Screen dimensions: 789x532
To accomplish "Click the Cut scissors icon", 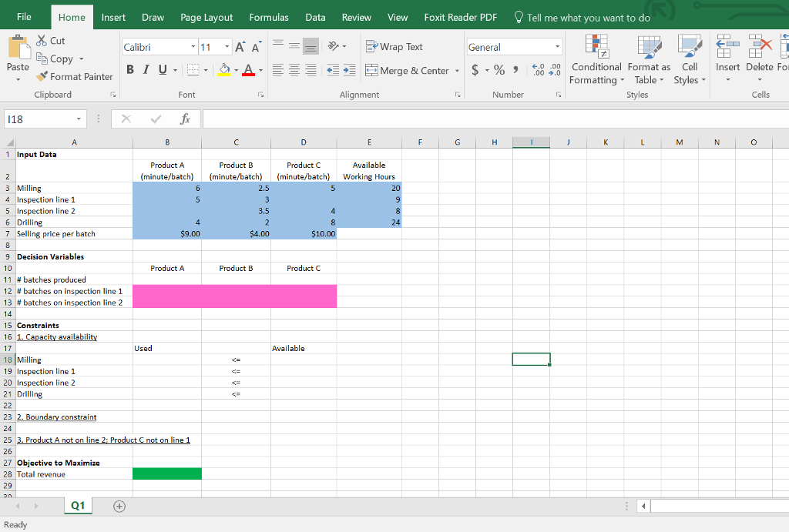I will pyautogui.click(x=42, y=40).
